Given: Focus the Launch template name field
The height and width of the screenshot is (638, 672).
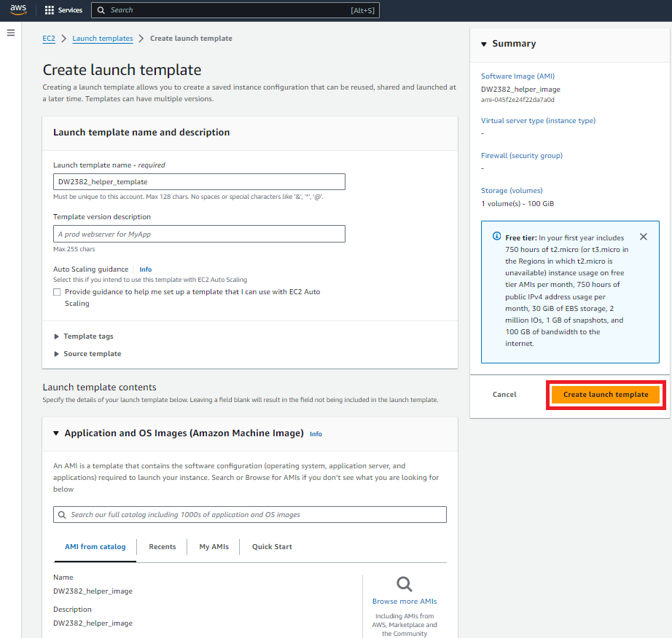Looking at the screenshot, I should coord(199,181).
